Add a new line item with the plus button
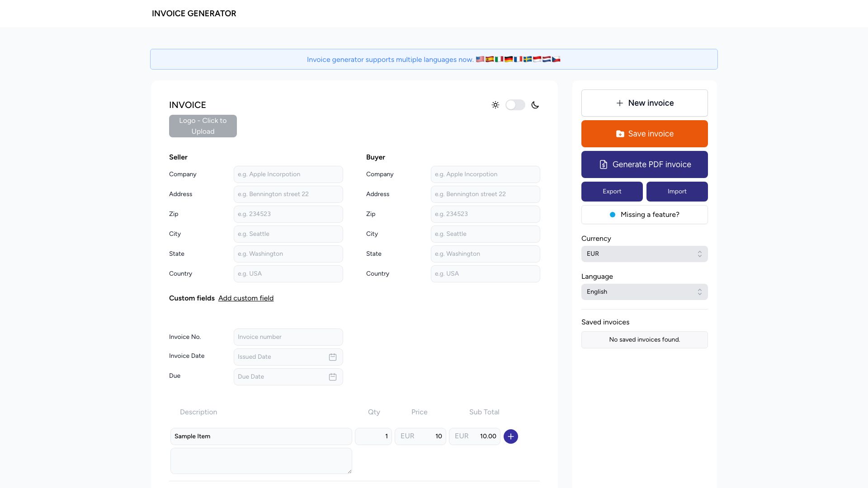The width and height of the screenshot is (868, 488). [x=511, y=436]
